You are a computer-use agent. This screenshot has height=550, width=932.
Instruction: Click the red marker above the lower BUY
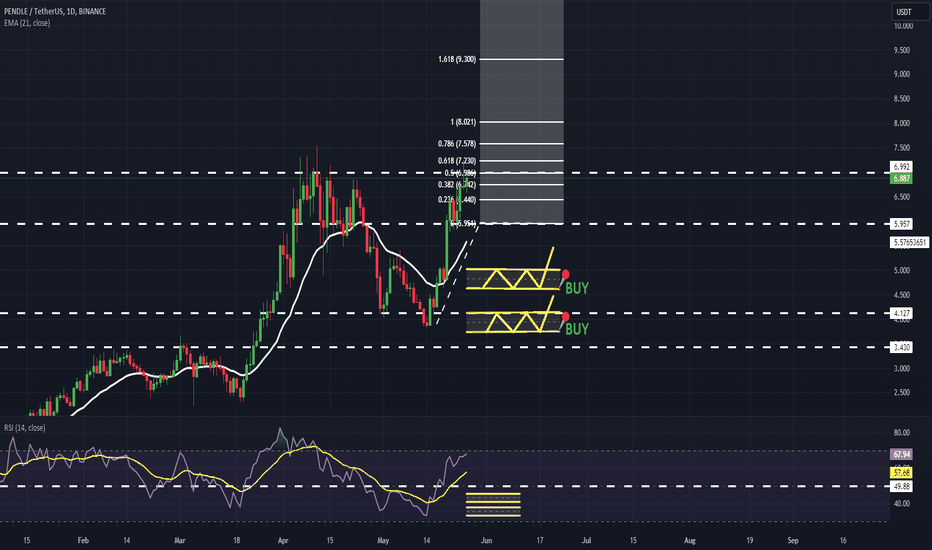coord(565,316)
